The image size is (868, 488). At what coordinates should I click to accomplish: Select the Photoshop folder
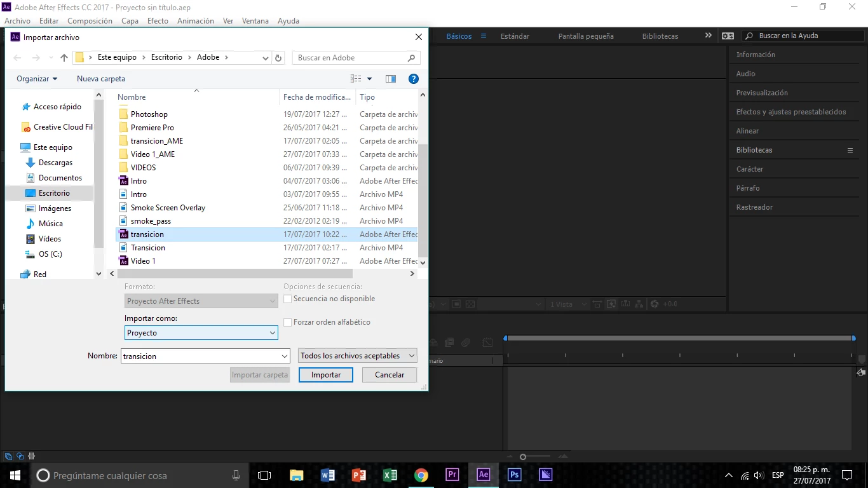(149, 114)
